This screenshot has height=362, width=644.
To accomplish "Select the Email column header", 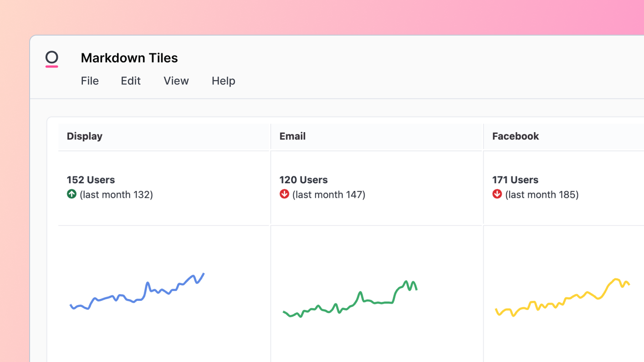I will pyautogui.click(x=292, y=136).
